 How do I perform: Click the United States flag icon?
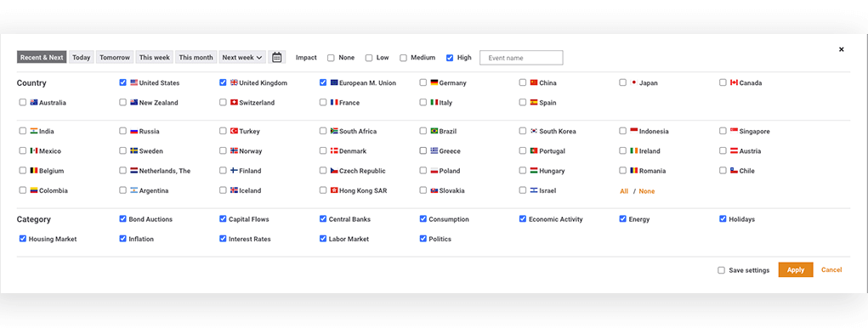coord(134,82)
